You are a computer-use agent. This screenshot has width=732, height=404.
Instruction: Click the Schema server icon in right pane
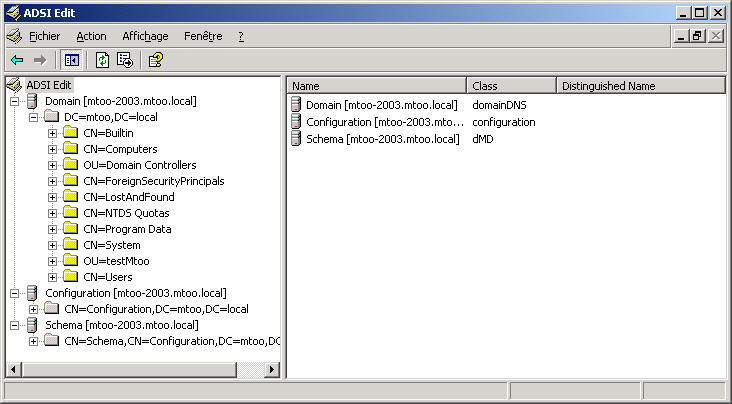coord(296,139)
